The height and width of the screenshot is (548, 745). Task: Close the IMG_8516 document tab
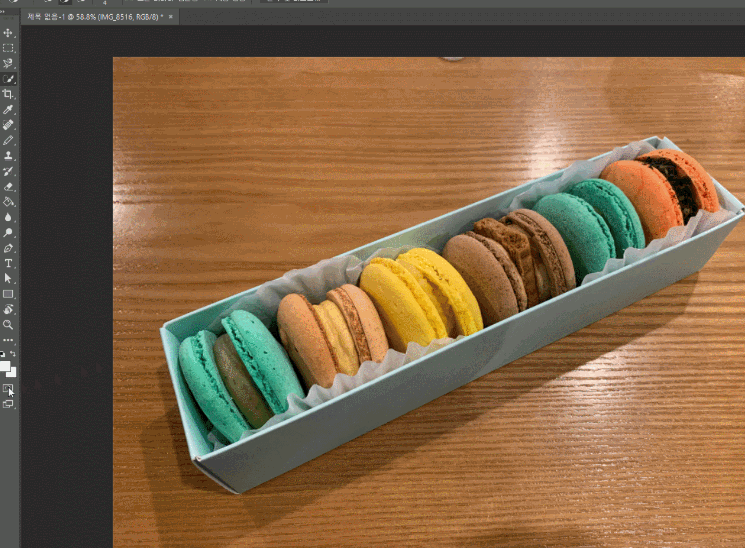click(x=171, y=17)
